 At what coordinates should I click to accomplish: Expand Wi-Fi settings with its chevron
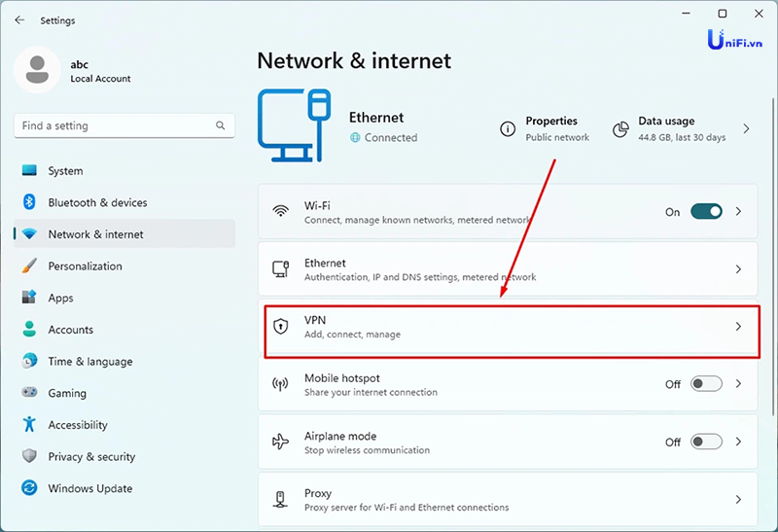point(738,211)
